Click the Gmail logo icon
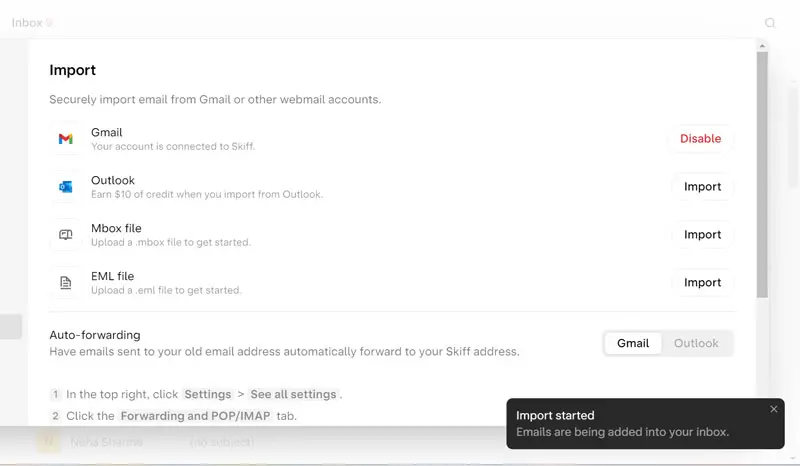This screenshot has width=800, height=466. coord(66,139)
